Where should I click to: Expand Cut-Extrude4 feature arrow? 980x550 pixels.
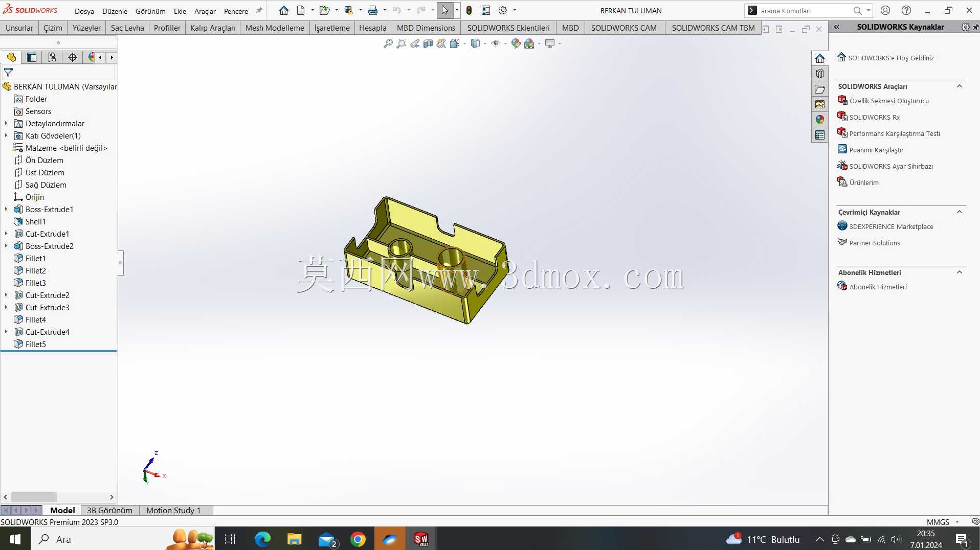coord(6,332)
